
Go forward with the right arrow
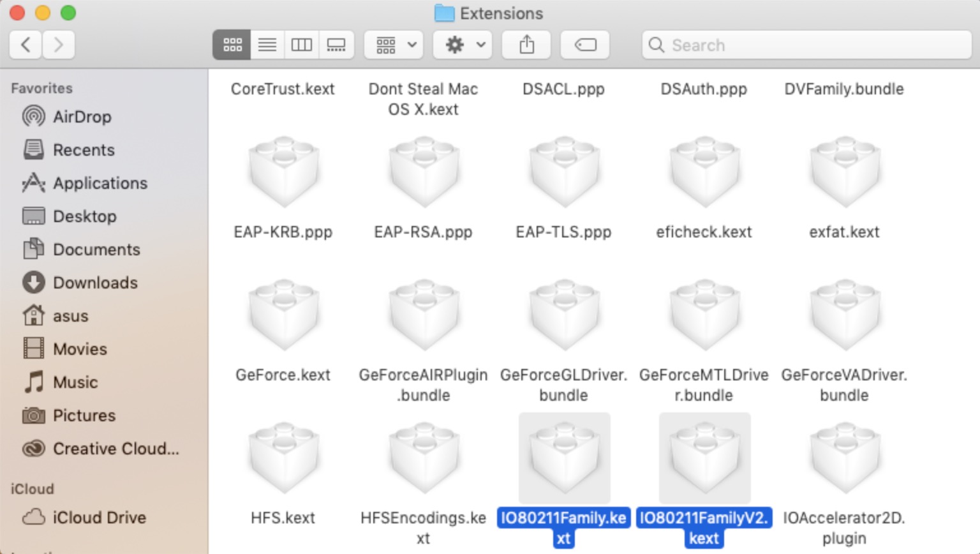click(x=59, y=45)
